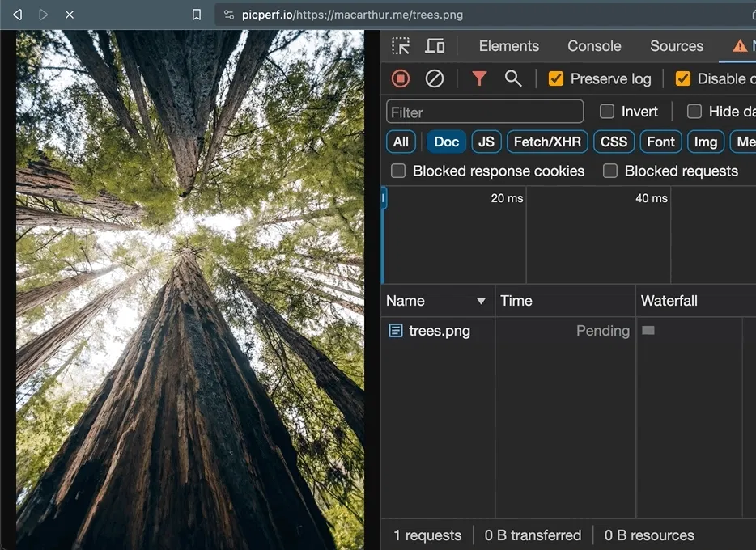Click the Filter text input field
This screenshot has height=550, width=756.
coord(485,112)
